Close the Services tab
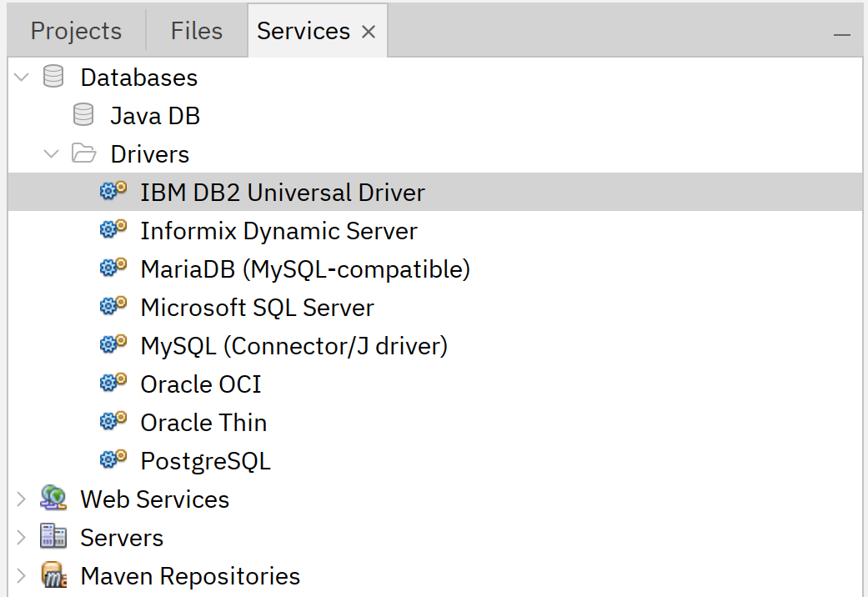 369,33
